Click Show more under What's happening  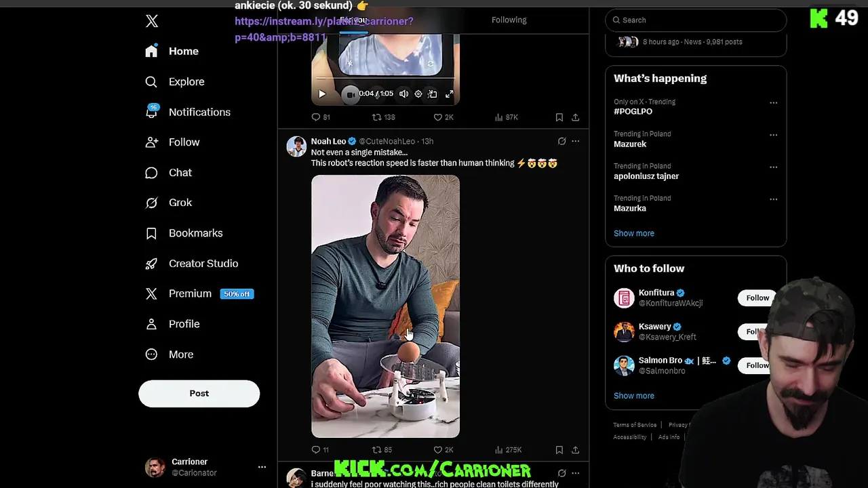634,233
